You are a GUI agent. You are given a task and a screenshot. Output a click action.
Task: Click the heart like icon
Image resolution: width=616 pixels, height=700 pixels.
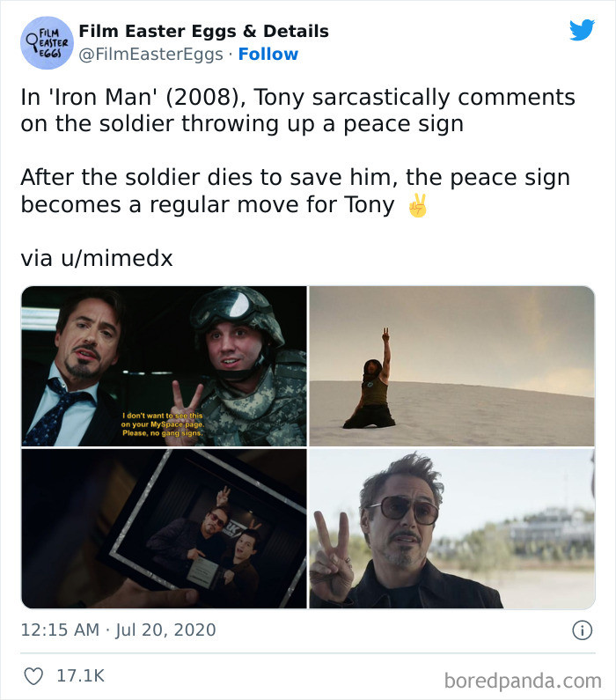33,676
